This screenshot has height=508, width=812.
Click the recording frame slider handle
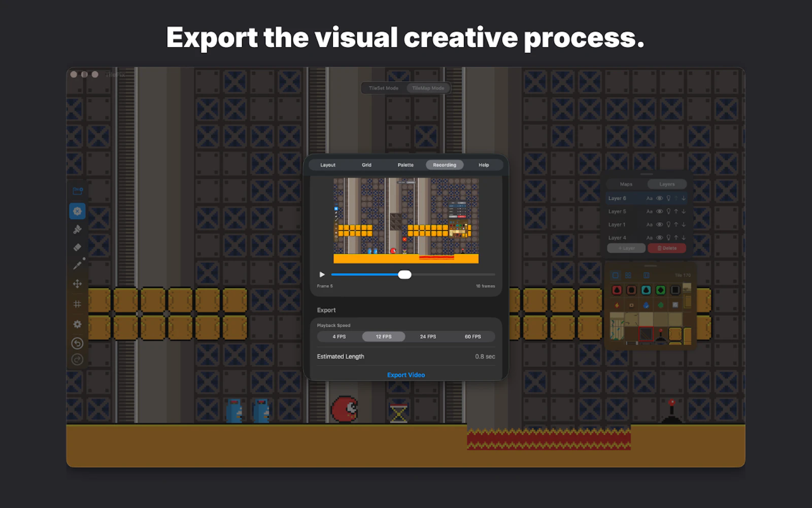pyautogui.click(x=404, y=275)
